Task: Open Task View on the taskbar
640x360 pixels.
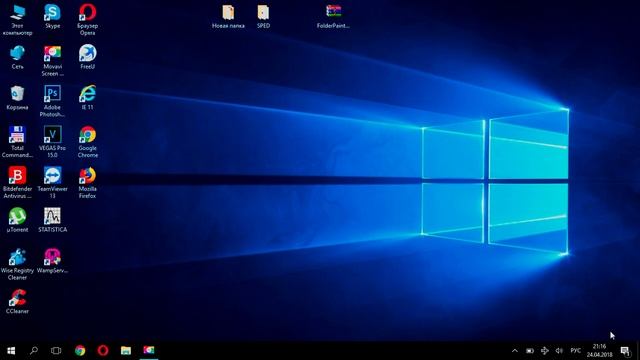Action: tap(56, 351)
